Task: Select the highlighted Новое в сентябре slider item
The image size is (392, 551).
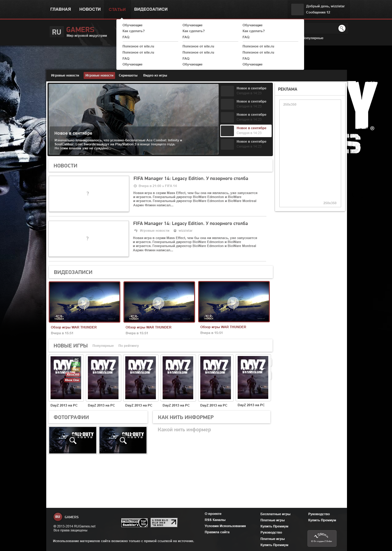Action: pyautogui.click(x=246, y=131)
